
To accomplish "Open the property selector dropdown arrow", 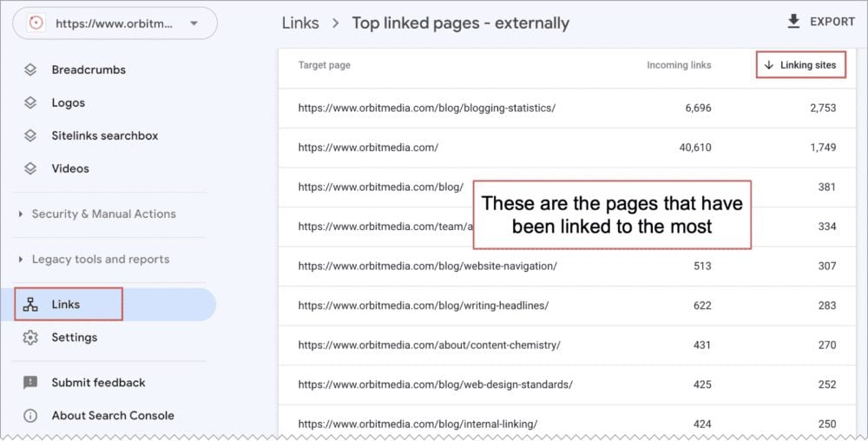I will click(x=194, y=23).
